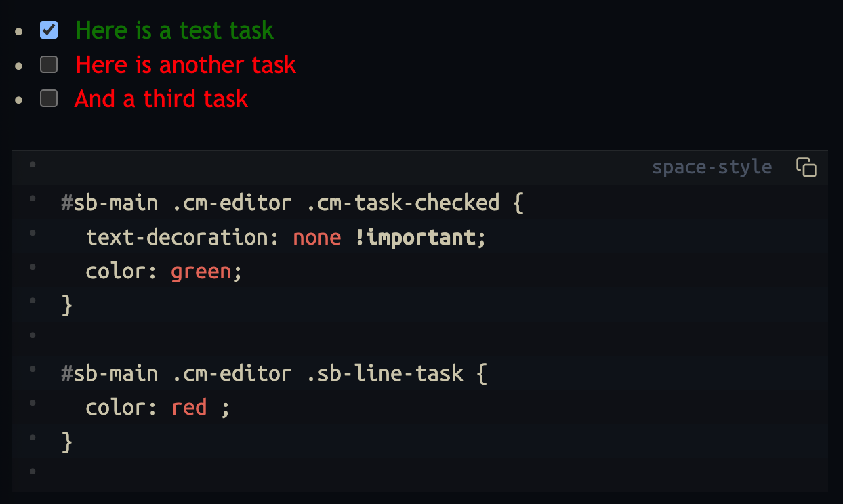
Task: Click the space-style language label
Action: point(712,167)
